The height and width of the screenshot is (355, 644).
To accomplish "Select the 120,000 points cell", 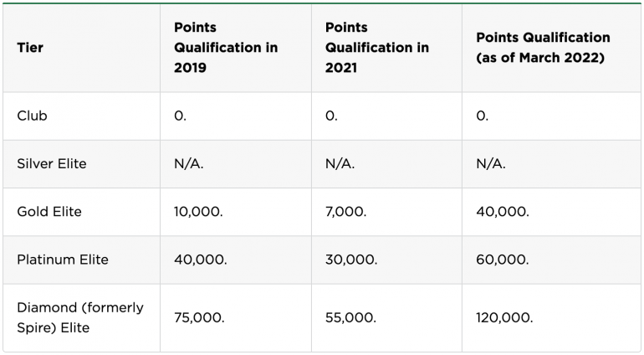I will coord(504,318).
